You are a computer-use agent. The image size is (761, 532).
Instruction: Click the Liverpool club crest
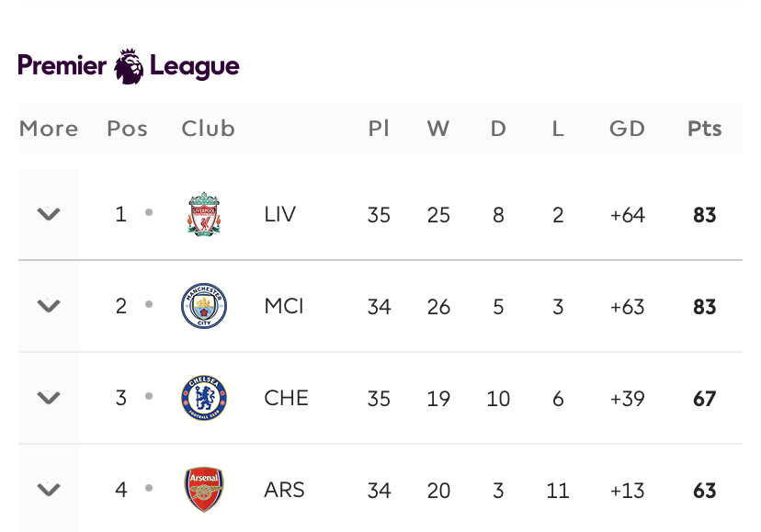pyautogui.click(x=204, y=214)
